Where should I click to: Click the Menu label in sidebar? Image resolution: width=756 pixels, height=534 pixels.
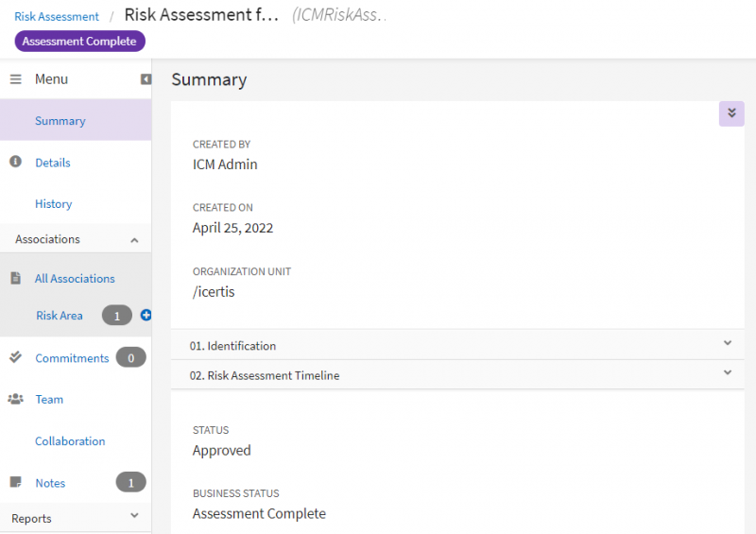(51, 79)
